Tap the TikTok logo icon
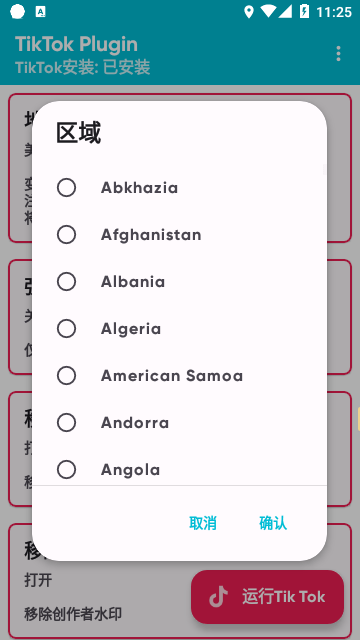Viewport: 360px width, 640px height. pyautogui.click(x=218, y=597)
